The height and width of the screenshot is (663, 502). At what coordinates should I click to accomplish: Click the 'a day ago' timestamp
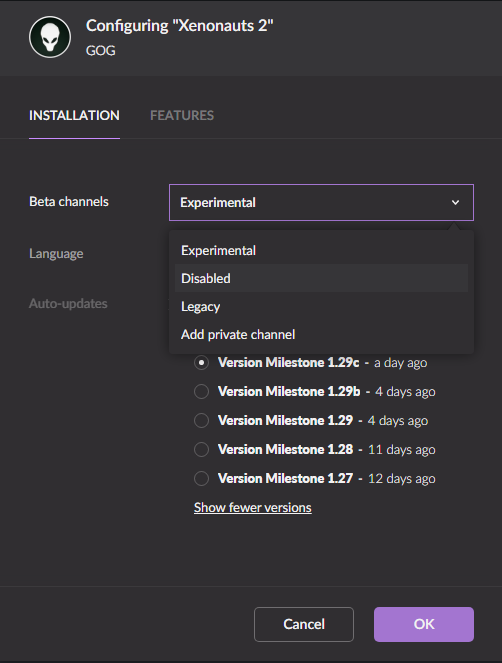tap(401, 363)
